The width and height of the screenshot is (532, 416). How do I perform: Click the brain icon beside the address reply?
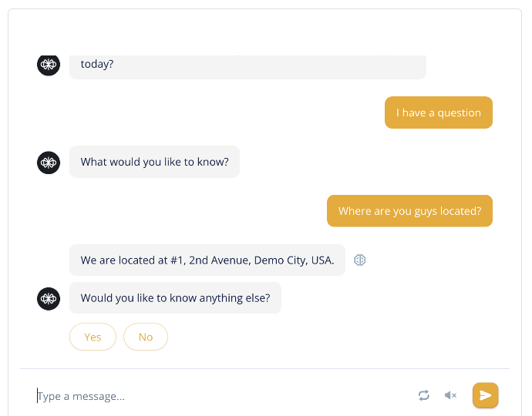pos(359,260)
